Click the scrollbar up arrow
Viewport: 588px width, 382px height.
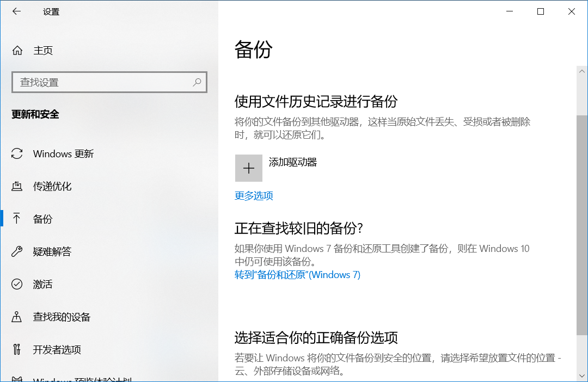pos(582,71)
